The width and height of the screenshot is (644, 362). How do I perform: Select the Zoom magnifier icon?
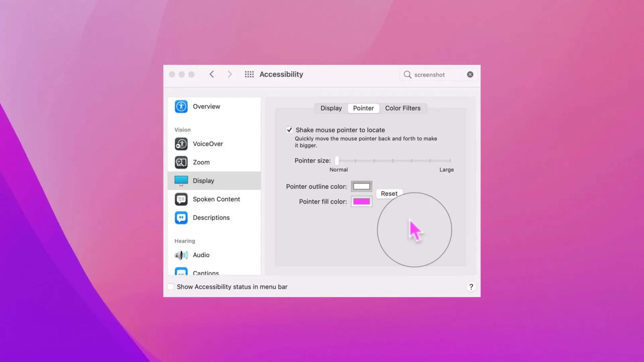pyautogui.click(x=181, y=162)
